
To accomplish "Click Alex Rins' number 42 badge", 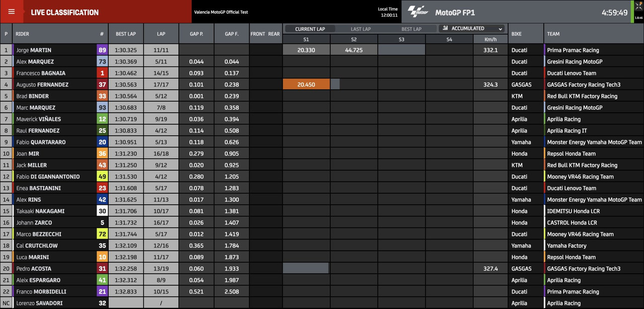I will 102,199.
